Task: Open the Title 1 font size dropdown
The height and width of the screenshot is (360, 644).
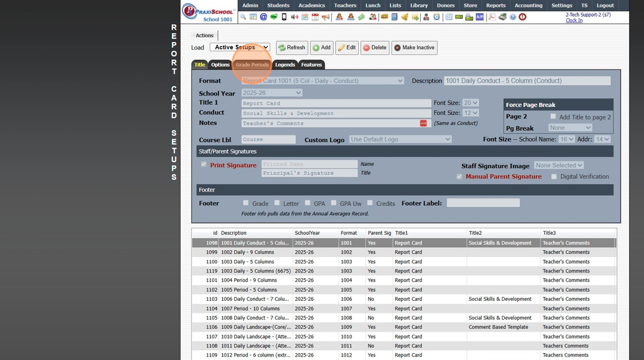Action: pos(470,103)
